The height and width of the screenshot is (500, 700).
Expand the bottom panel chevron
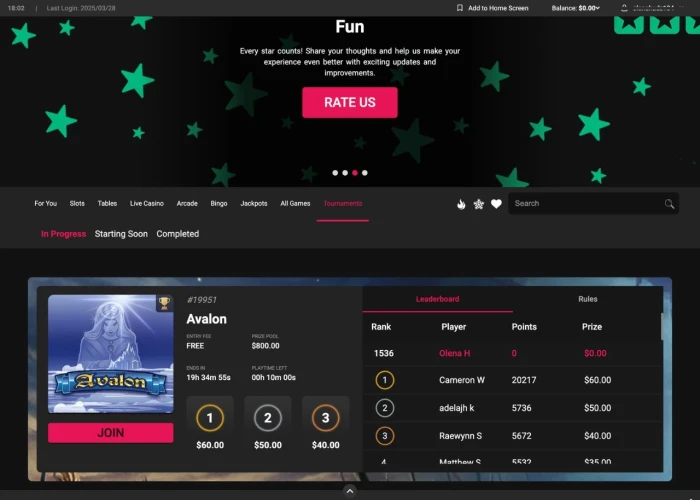click(x=350, y=491)
